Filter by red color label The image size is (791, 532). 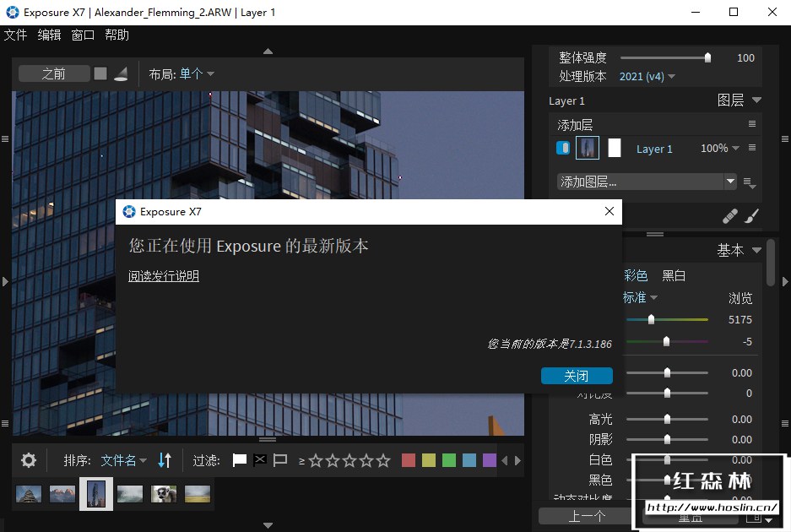[x=408, y=460]
